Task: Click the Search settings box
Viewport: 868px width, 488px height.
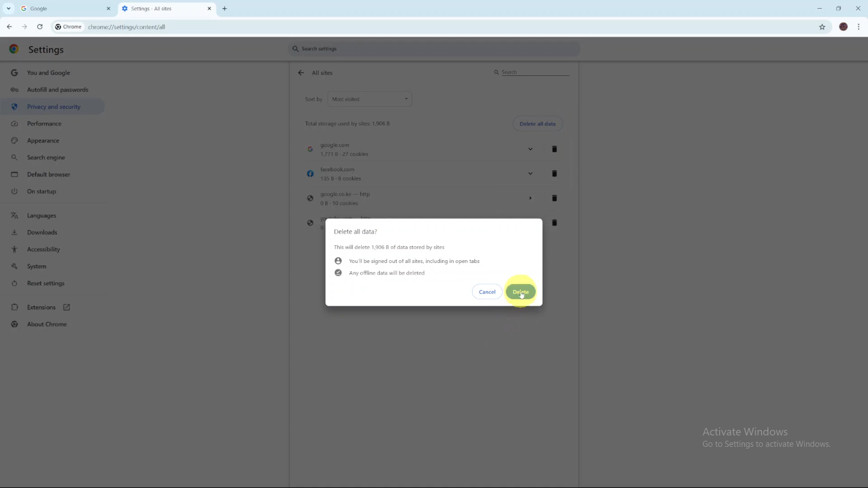Action: coord(434,49)
